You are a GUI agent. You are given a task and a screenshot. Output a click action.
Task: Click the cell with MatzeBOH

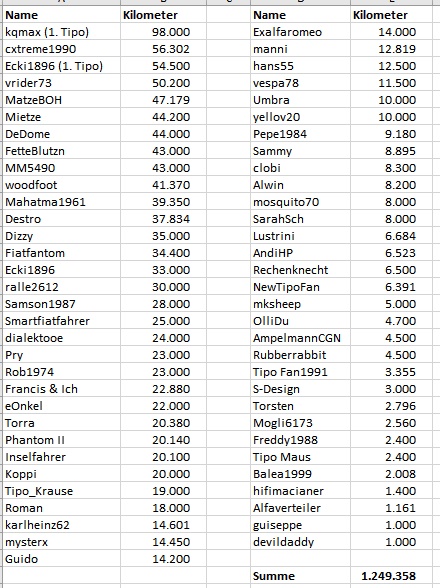coord(62,100)
